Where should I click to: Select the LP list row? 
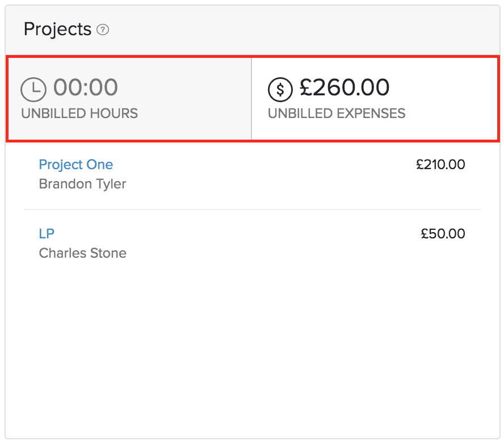point(252,243)
